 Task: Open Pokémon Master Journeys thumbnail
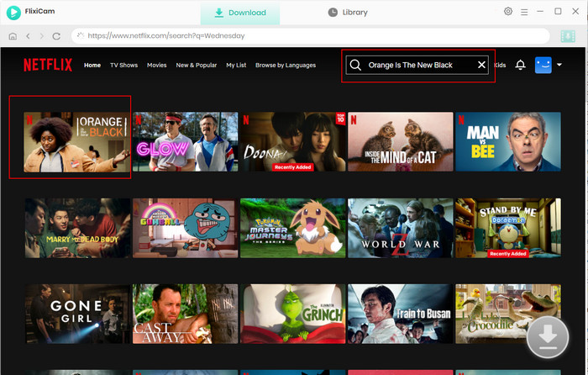pos(293,228)
